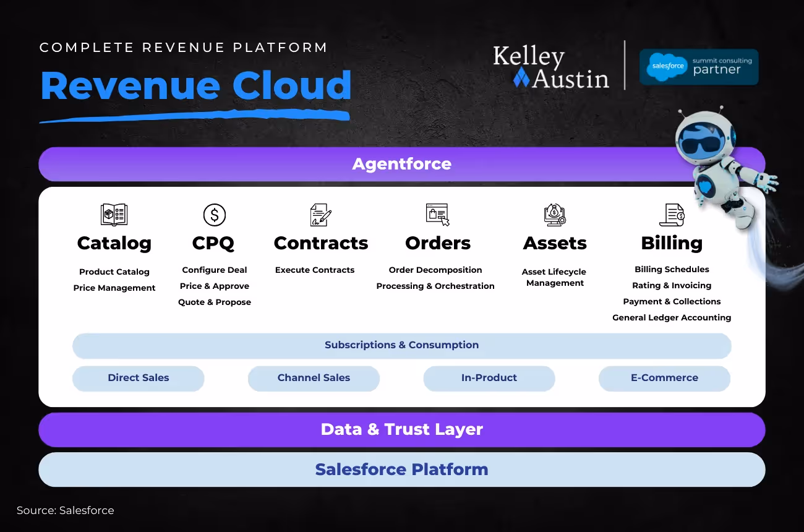This screenshot has width=804, height=532.
Task: Click the Execute Contracts text
Action: point(315,270)
